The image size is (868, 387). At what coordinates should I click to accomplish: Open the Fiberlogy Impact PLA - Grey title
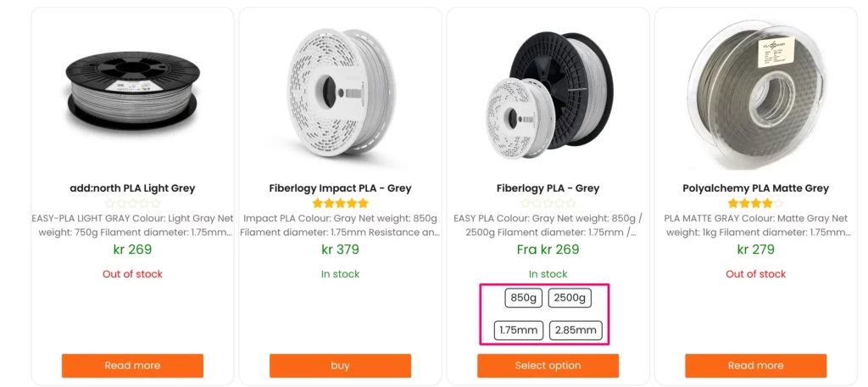[340, 188]
